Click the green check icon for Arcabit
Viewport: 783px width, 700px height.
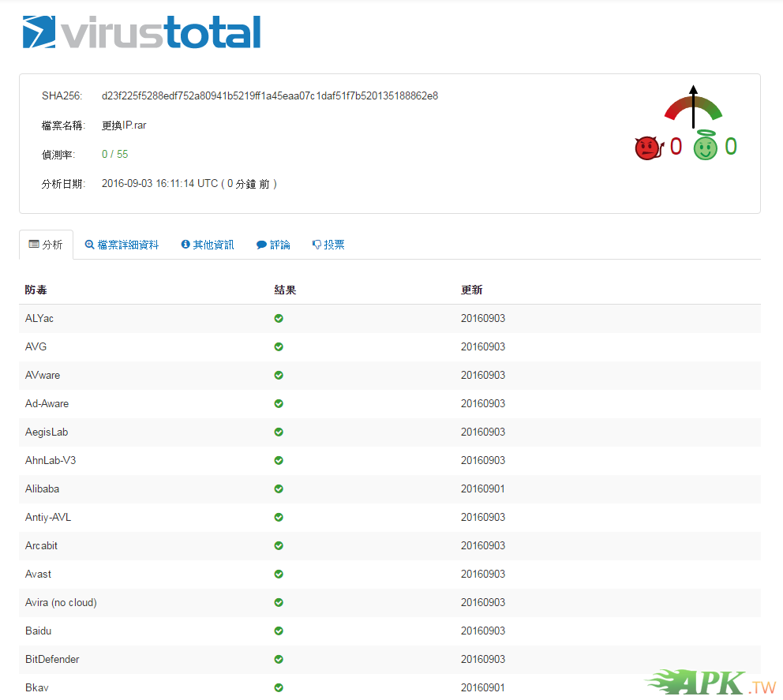tap(279, 546)
